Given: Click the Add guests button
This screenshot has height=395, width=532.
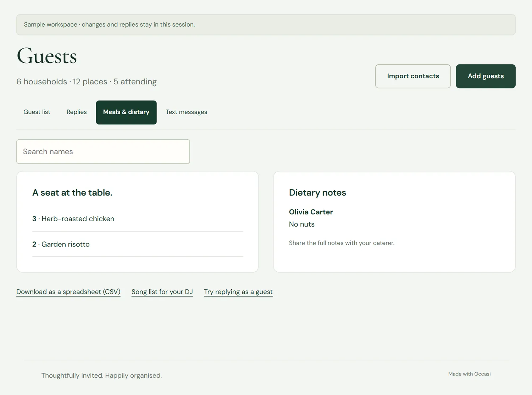Looking at the screenshot, I should coord(486,76).
